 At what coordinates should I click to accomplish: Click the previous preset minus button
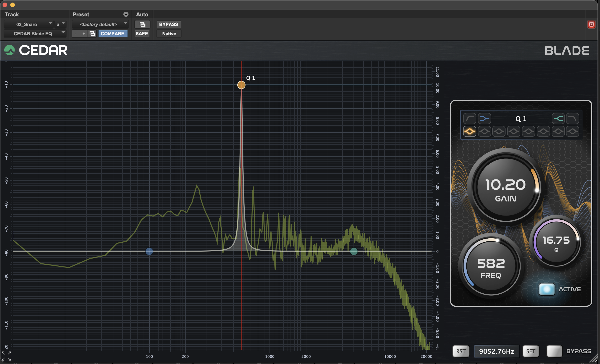76,34
